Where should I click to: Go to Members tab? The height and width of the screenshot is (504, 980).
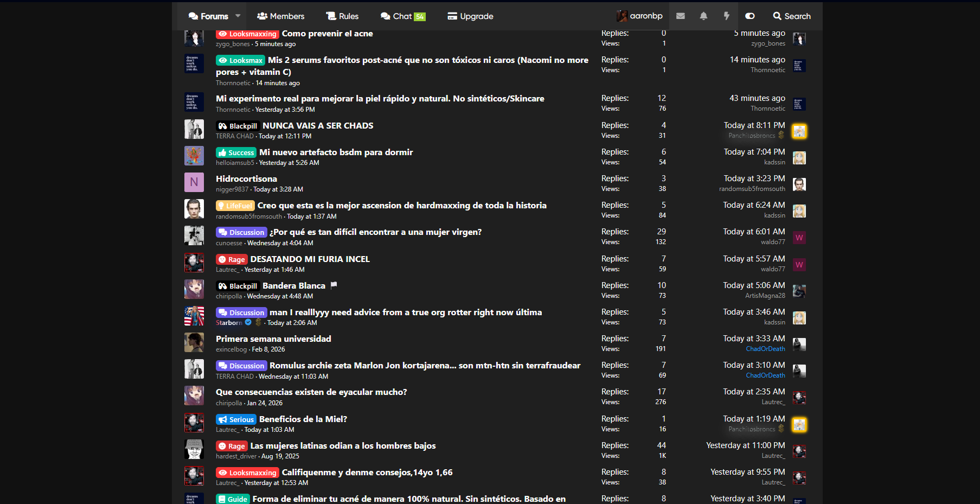click(280, 16)
